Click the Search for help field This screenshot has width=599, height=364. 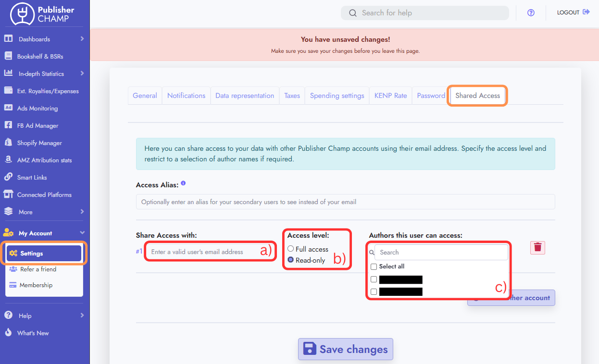tap(425, 13)
